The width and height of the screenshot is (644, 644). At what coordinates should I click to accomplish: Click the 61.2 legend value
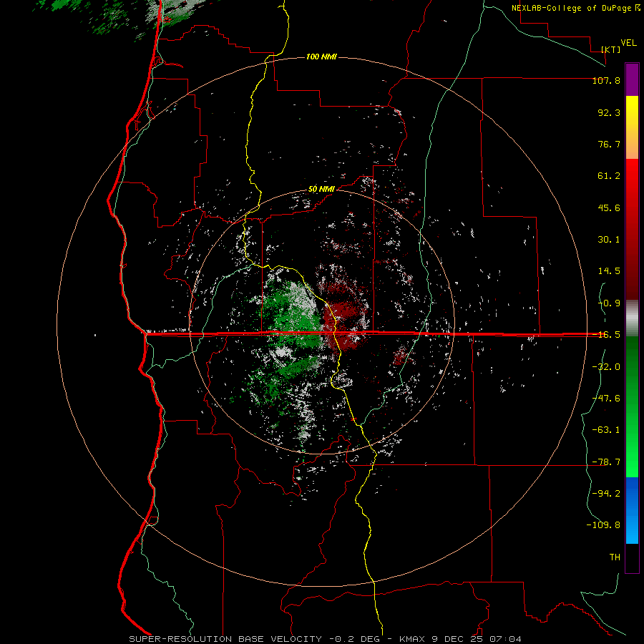609,176
